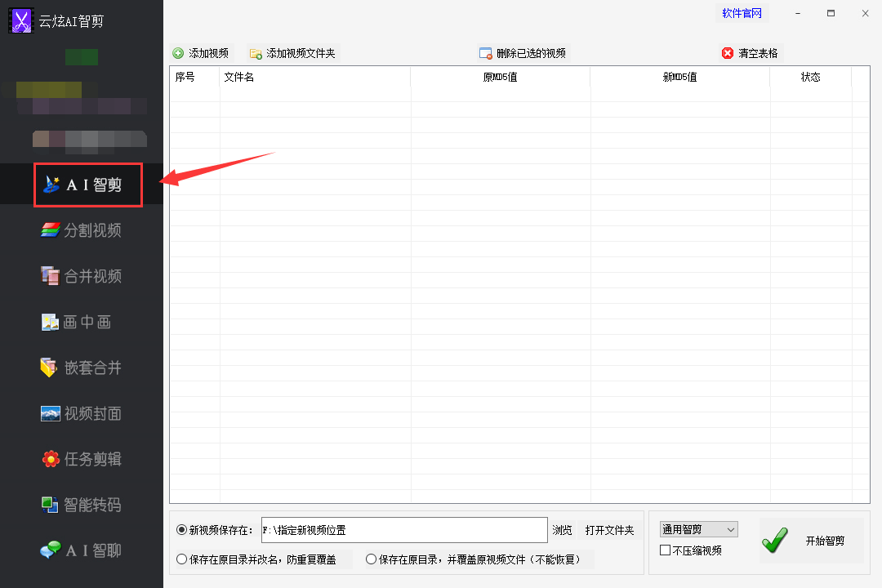Open the 任务剪辑 module
The width and height of the screenshot is (882, 588).
(82, 459)
